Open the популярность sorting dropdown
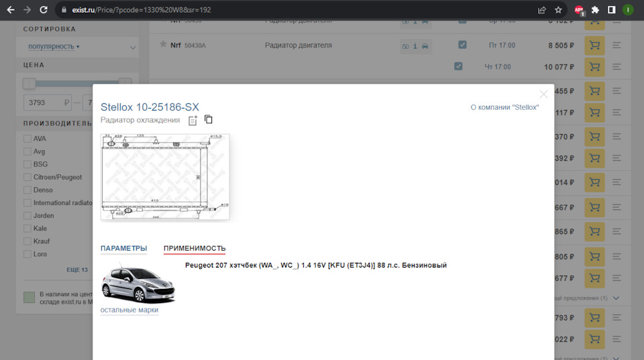The width and height of the screenshot is (644, 360). pos(54,46)
